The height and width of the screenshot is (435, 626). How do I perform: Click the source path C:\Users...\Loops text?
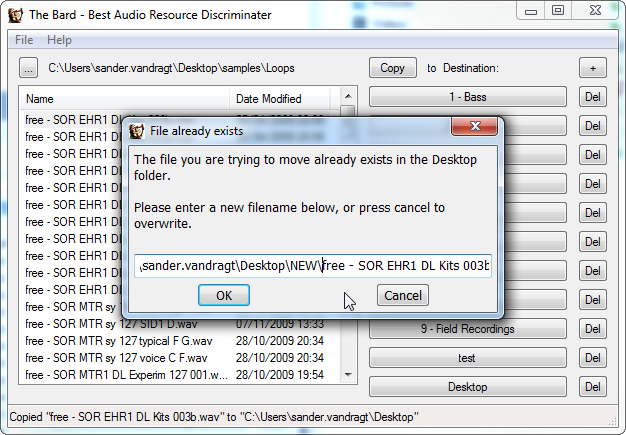point(171,68)
